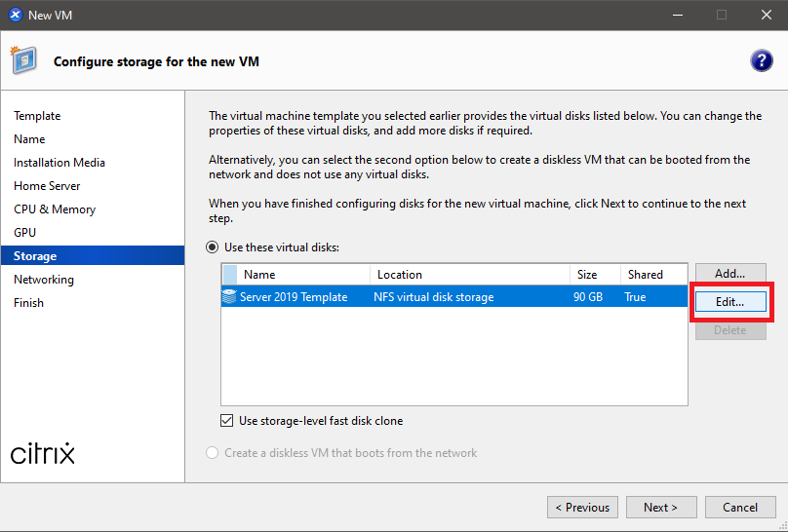This screenshot has width=788, height=532.
Task: Sort disks by the Size column header
Action: (x=587, y=275)
